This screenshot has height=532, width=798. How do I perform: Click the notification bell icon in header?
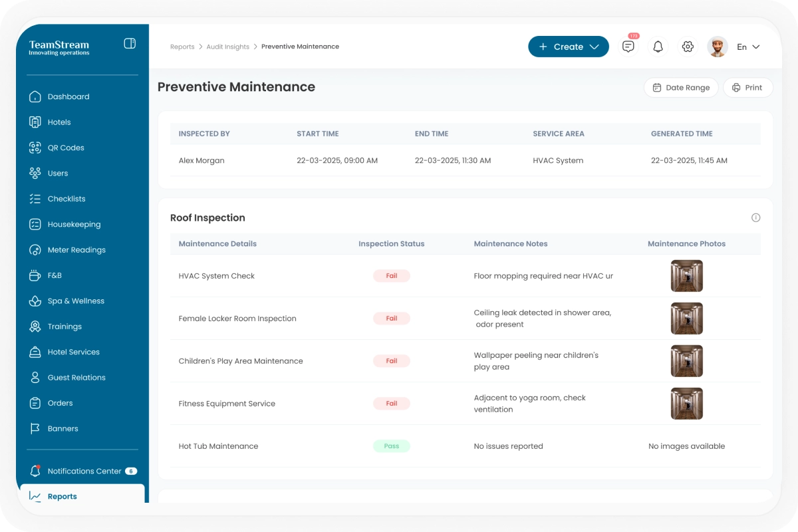[658, 47]
